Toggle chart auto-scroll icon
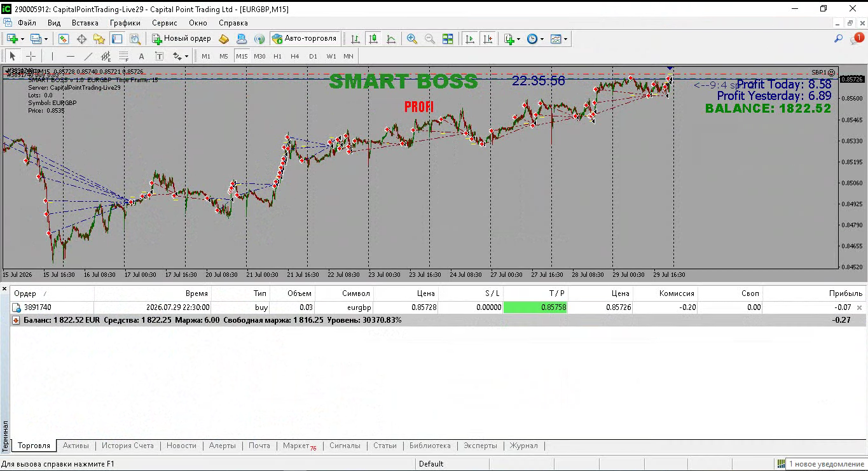This screenshot has height=471, width=868. (x=470, y=39)
